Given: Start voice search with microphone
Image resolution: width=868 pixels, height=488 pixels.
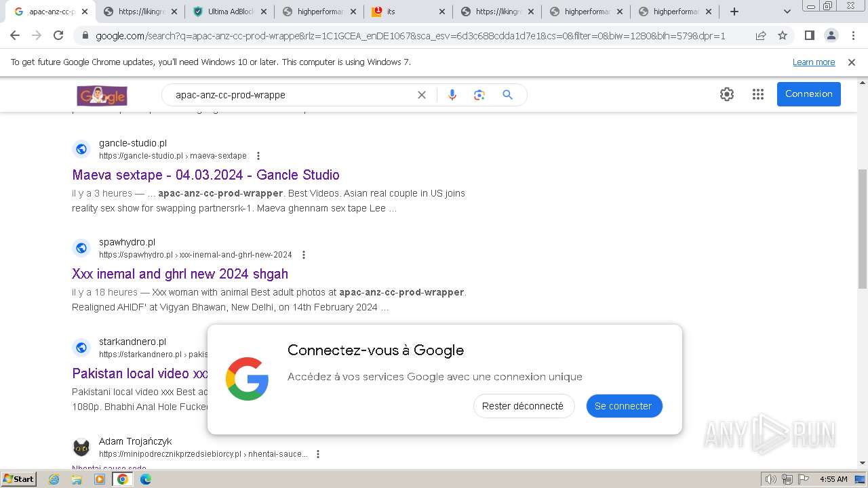Looking at the screenshot, I should (x=452, y=95).
